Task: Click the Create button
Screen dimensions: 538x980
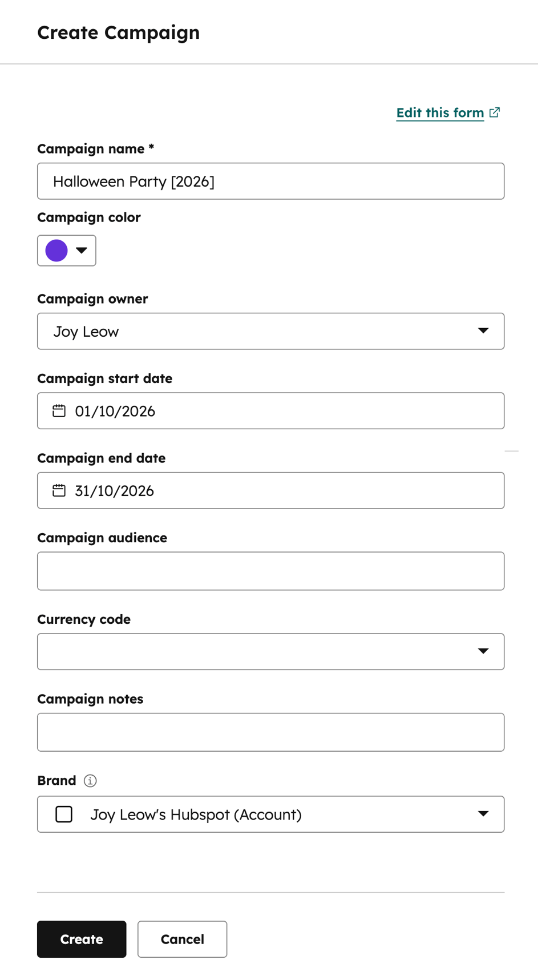Action: [82, 939]
